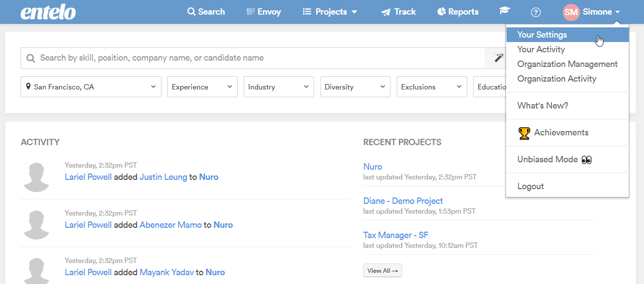Click avatar beside Mayank Yadav activity
Screen dimensions: 644x284
coord(37,270)
